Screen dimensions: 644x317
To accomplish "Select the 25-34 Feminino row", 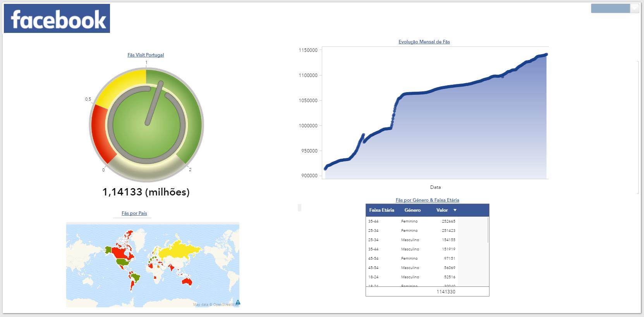I will (412, 231).
